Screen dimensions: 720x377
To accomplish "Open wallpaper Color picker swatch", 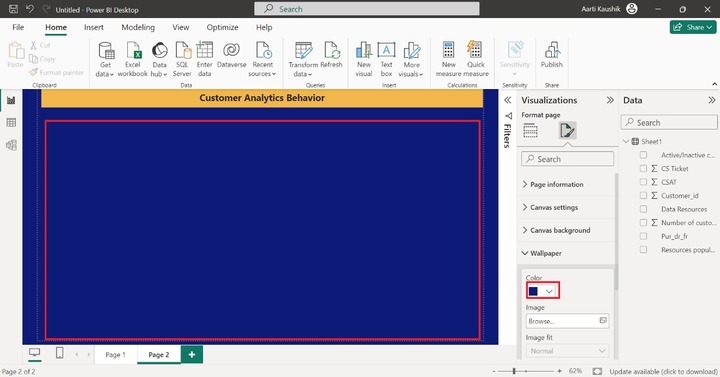I will (543, 291).
